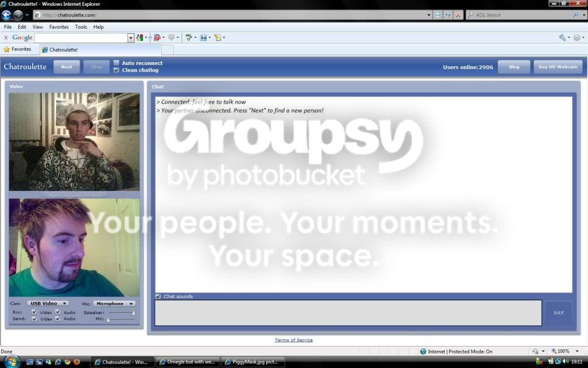588x368 pixels.
Task: Click the red Stop loading X icon
Action: 458,15
